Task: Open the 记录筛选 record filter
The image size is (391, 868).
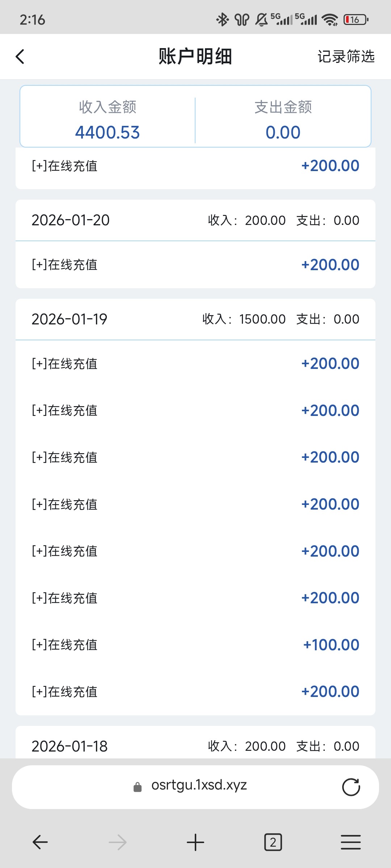Action: [x=346, y=57]
